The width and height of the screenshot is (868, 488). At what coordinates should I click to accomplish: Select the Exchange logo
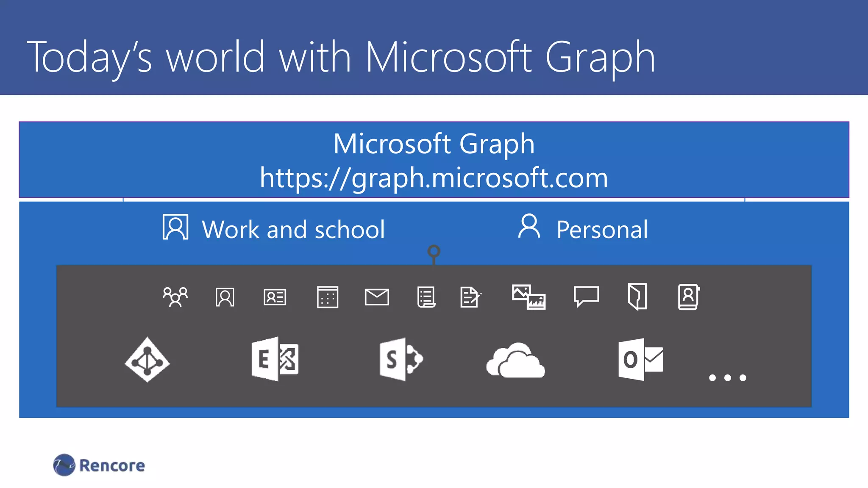[x=275, y=359]
